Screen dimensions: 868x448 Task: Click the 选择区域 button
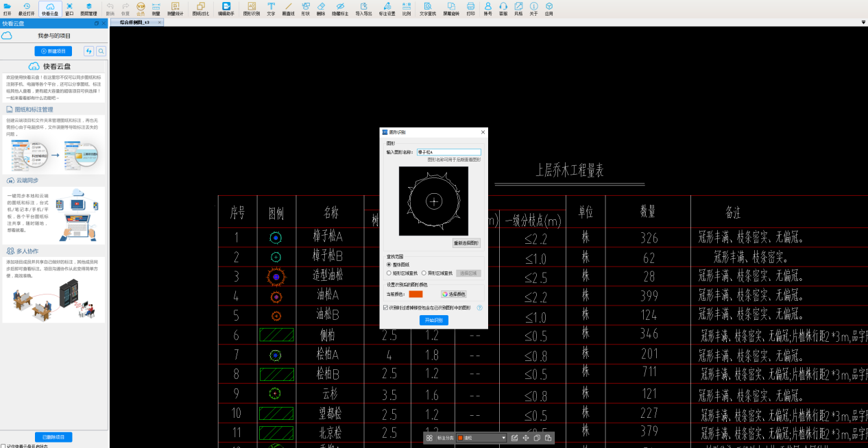(467, 273)
